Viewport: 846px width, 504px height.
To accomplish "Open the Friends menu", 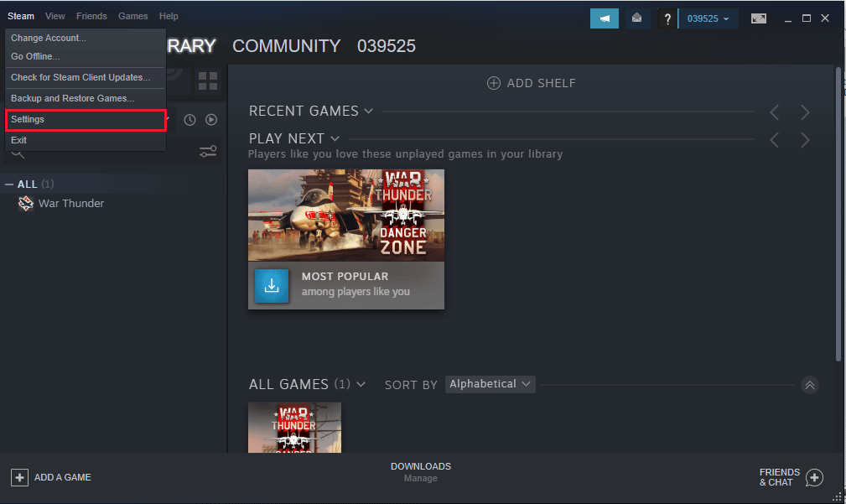I will click(91, 16).
